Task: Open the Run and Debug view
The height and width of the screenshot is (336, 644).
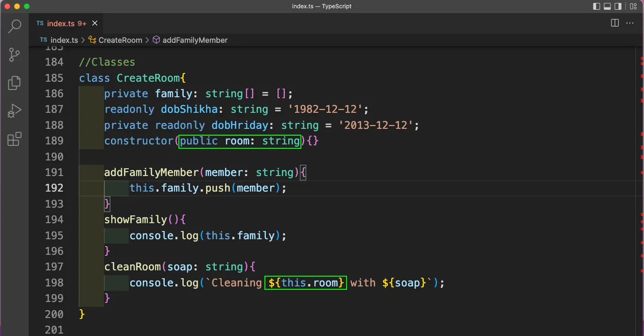Action: tap(15, 111)
